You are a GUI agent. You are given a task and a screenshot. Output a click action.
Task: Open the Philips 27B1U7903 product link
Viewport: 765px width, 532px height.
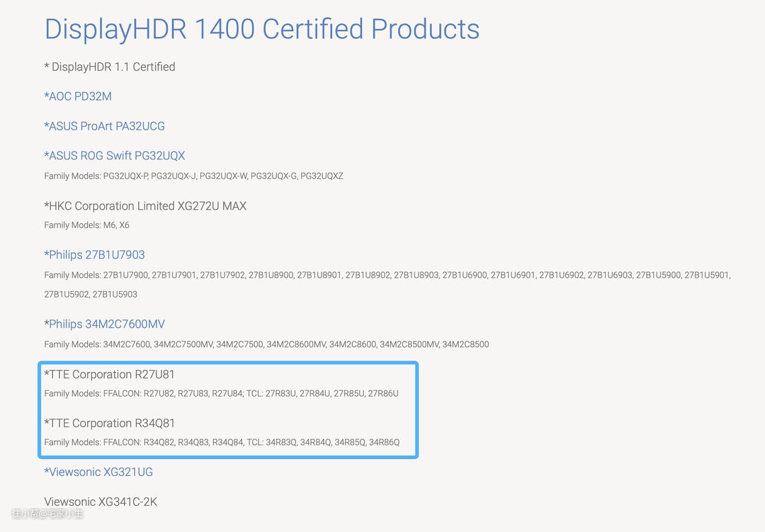click(94, 255)
